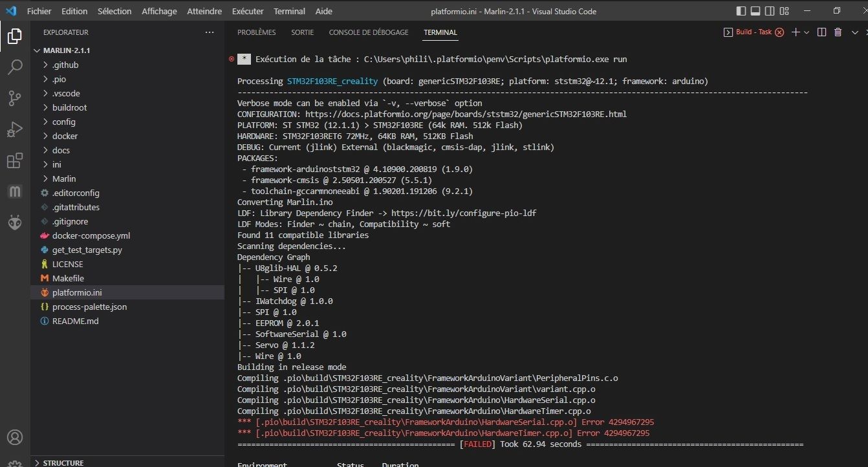Screen dimensions: 868x467
Task: Open the Source Control view
Action: coord(14,98)
